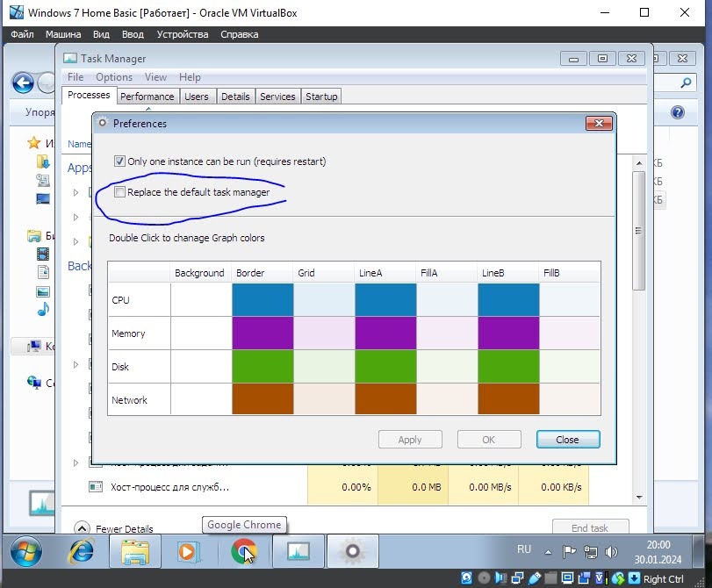Click the RU language indicator
This screenshot has height=588, width=712.
click(x=523, y=549)
